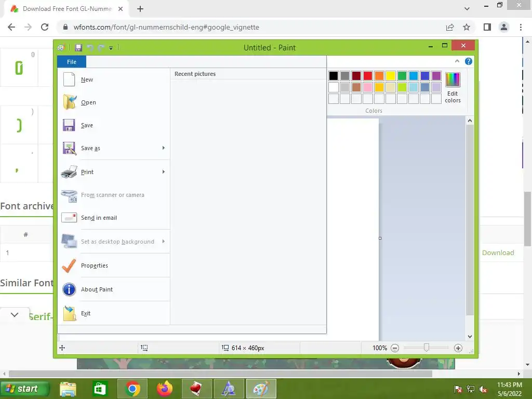Click the Download link on the webpage
This screenshot has width=532, height=399.
click(498, 253)
